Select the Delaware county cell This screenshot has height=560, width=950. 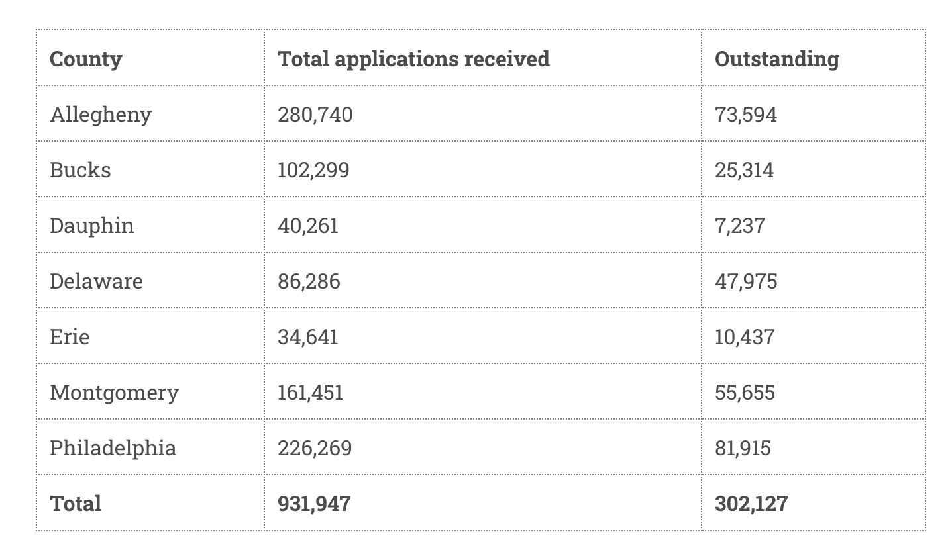(97, 281)
